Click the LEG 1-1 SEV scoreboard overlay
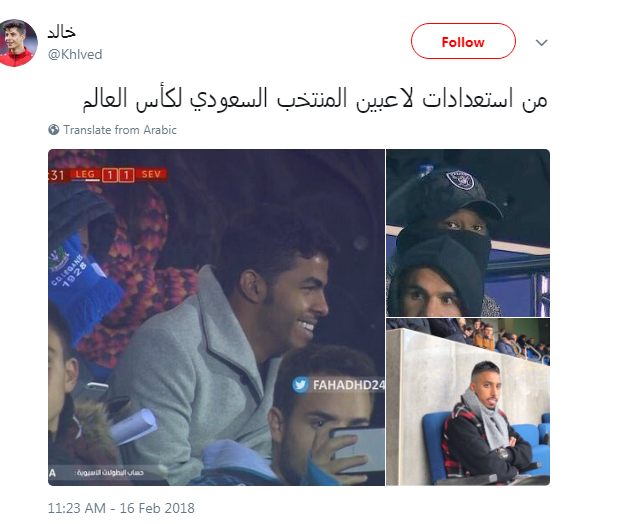629x524 pixels. [108, 175]
